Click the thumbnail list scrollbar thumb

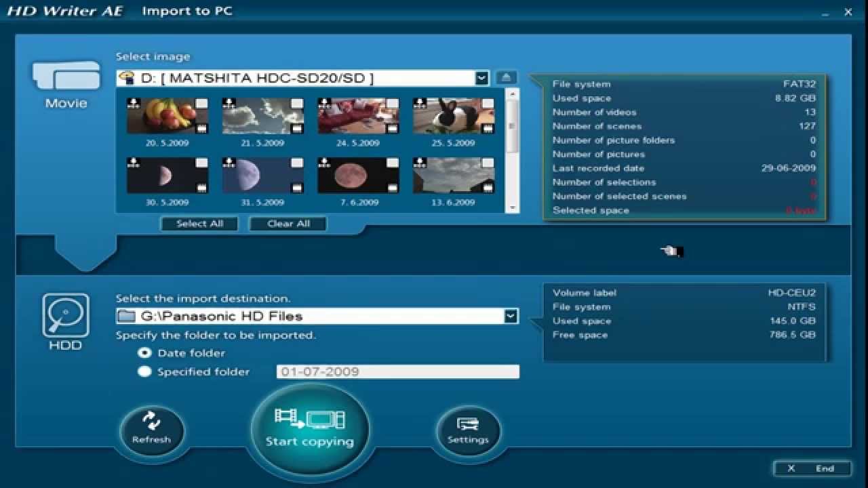513,125
